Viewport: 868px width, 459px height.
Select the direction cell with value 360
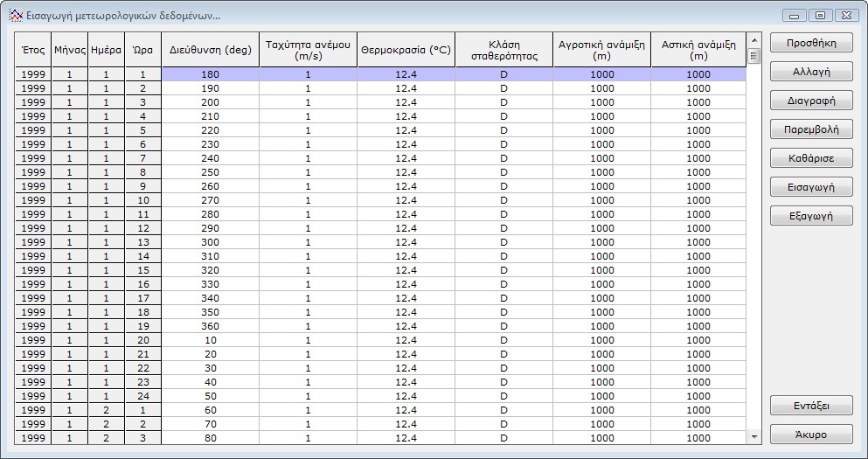[x=210, y=326]
